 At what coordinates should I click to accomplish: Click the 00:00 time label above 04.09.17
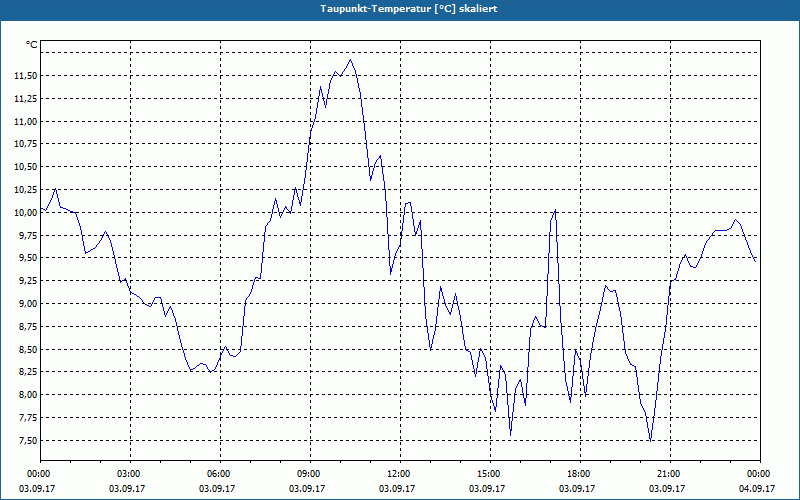(x=759, y=474)
